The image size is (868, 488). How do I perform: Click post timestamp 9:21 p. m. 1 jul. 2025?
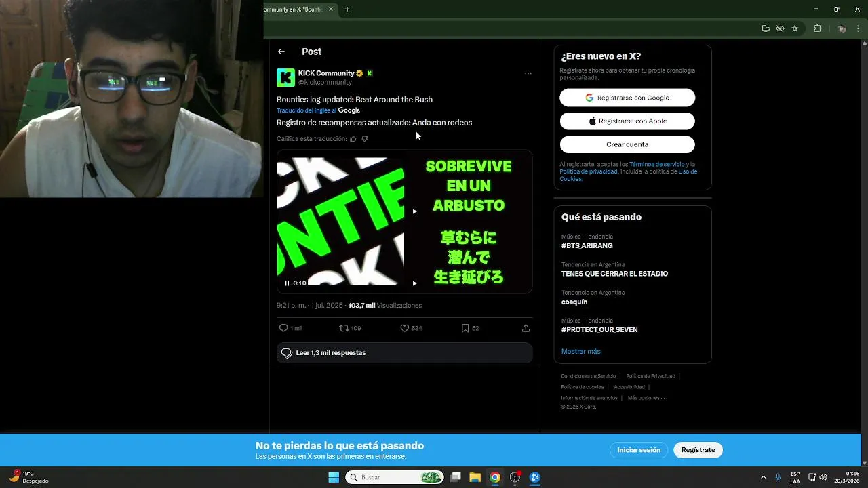[x=309, y=306]
